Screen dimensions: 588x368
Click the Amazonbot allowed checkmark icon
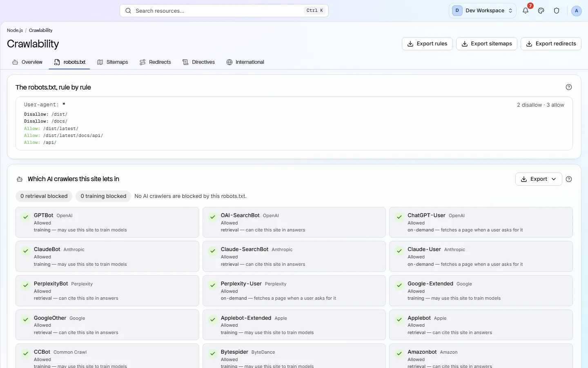[x=399, y=353]
